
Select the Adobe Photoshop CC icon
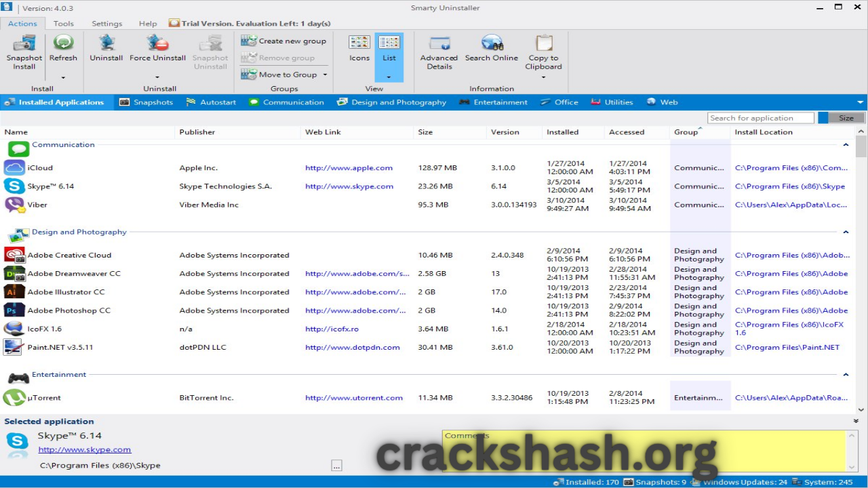click(14, 310)
